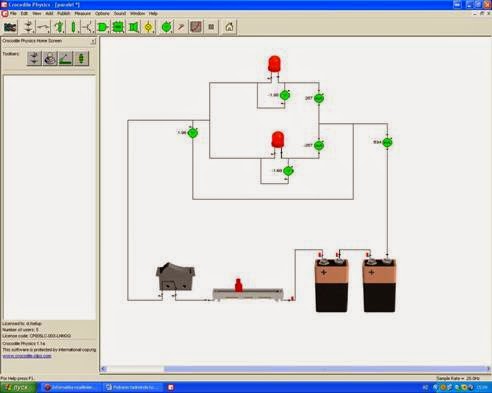Open the crocodile-clips website link
Image resolution: width=492 pixels, height=393 pixels.
27,356
